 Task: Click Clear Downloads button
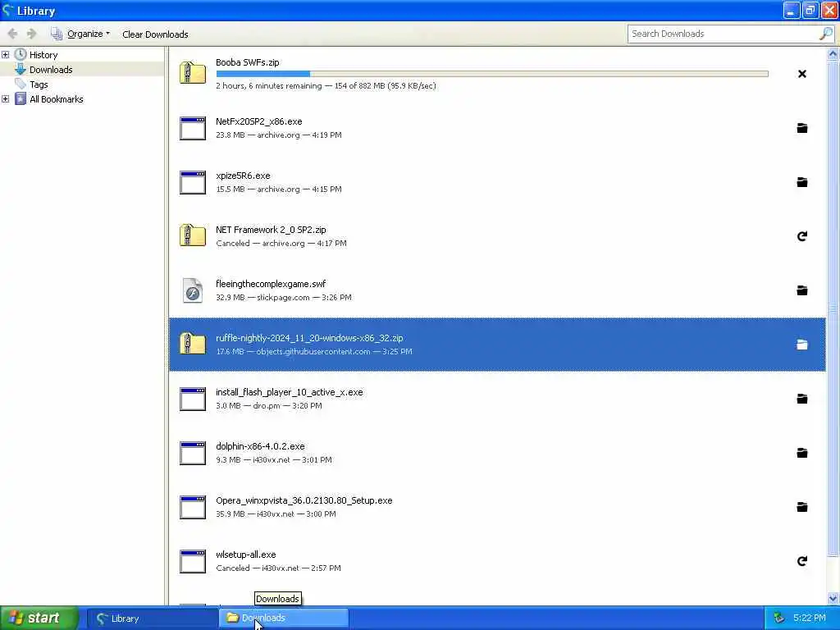(155, 34)
